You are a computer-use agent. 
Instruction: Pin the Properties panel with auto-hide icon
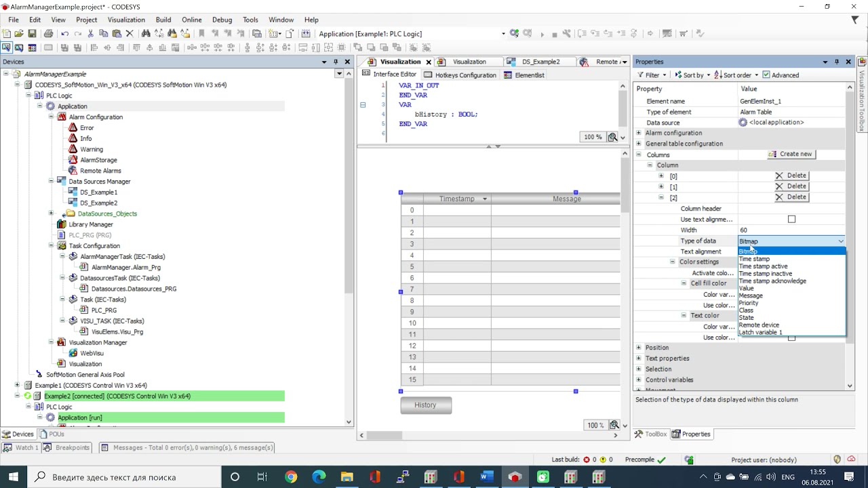837,62
